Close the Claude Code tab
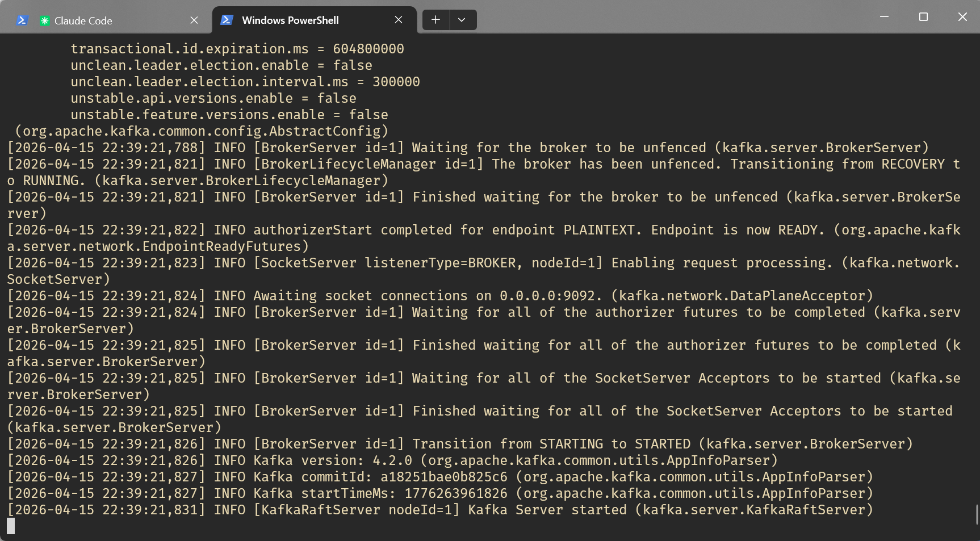 pyautogui.click(x=194, y=20)
